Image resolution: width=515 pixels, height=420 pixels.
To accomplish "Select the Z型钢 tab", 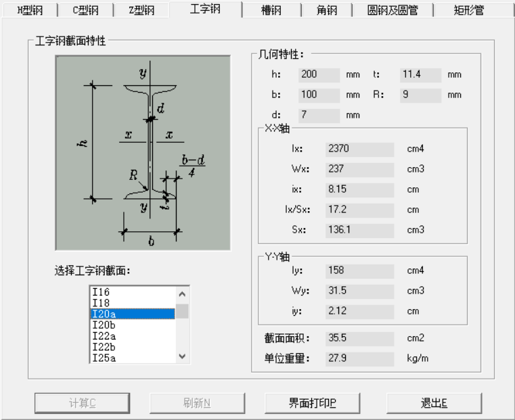I will [141, 10].
